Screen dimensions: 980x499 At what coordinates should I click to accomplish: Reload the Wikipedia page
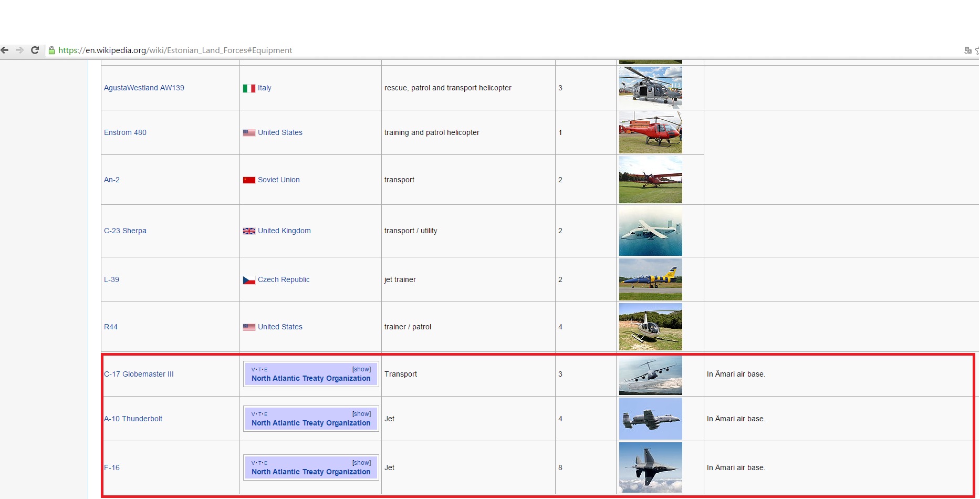point(35,50)
